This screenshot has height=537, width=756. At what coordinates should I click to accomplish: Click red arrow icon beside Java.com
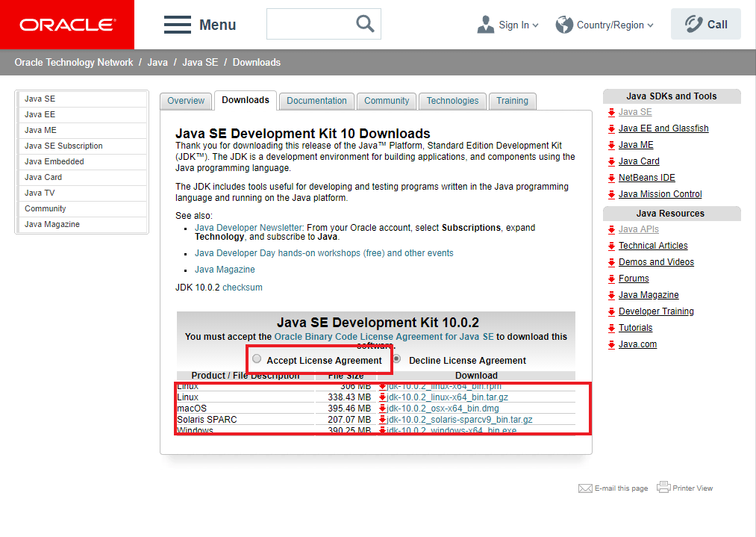[x=611, y=344]
